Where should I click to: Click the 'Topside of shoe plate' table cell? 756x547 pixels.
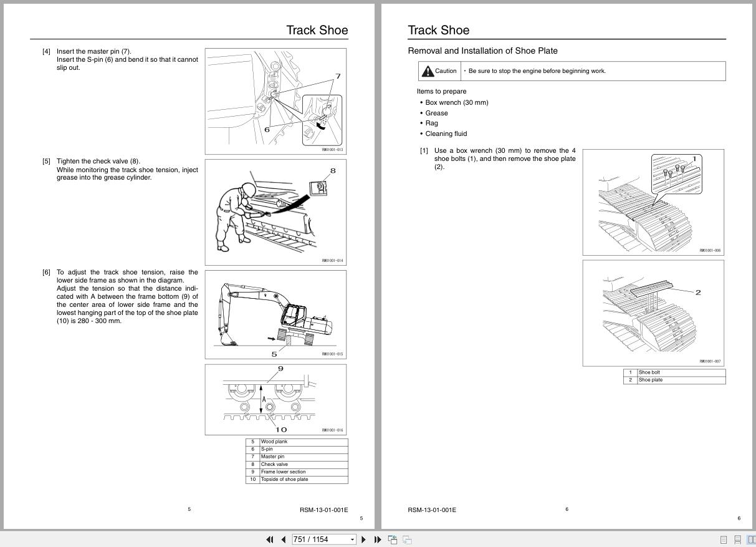coord(304,480)
